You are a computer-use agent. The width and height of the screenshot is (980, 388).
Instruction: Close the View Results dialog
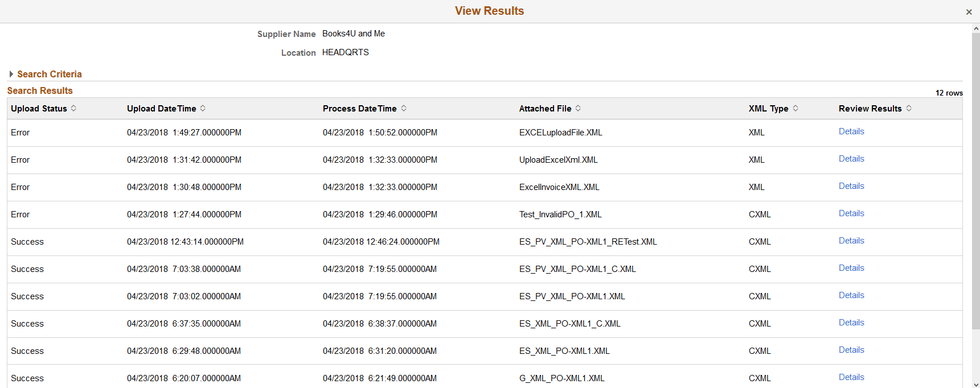tap(969, 11)
